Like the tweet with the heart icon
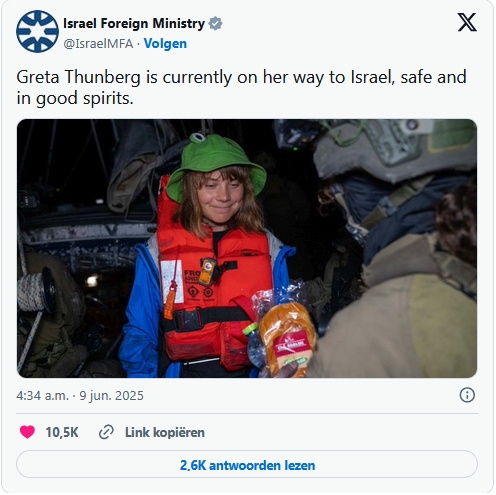The width and height of the screenshot is (496, 495). tap(27, 432)
